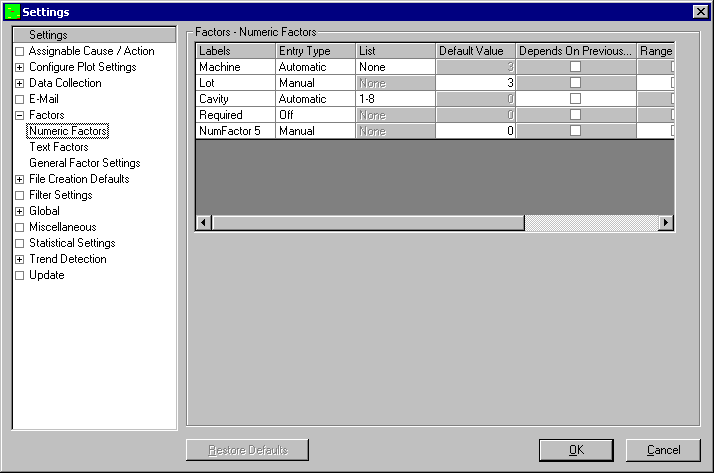
Task: Click the List cell showing 1-8
Action: click(395, 99)
